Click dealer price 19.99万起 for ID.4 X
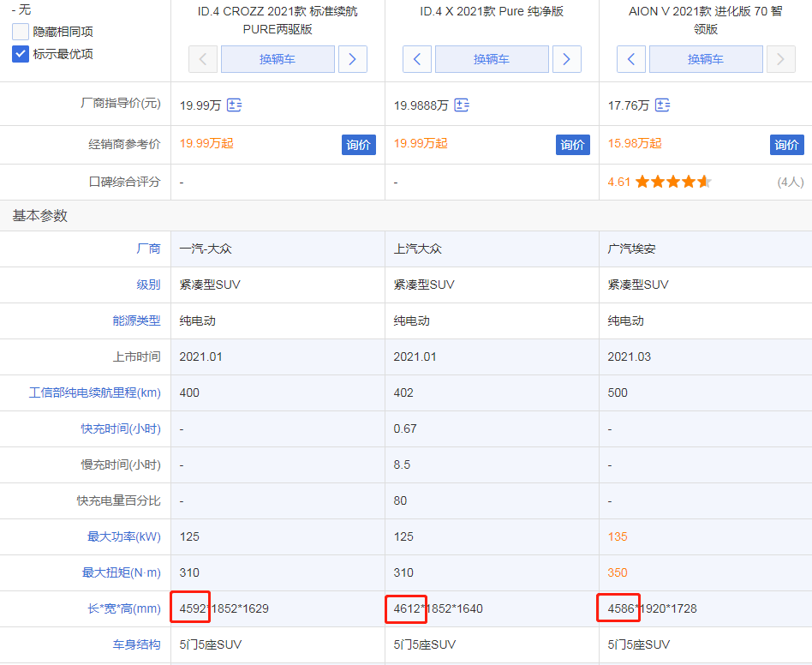The height and width of the screenshot is (665, 812). (x=421, y=143)
